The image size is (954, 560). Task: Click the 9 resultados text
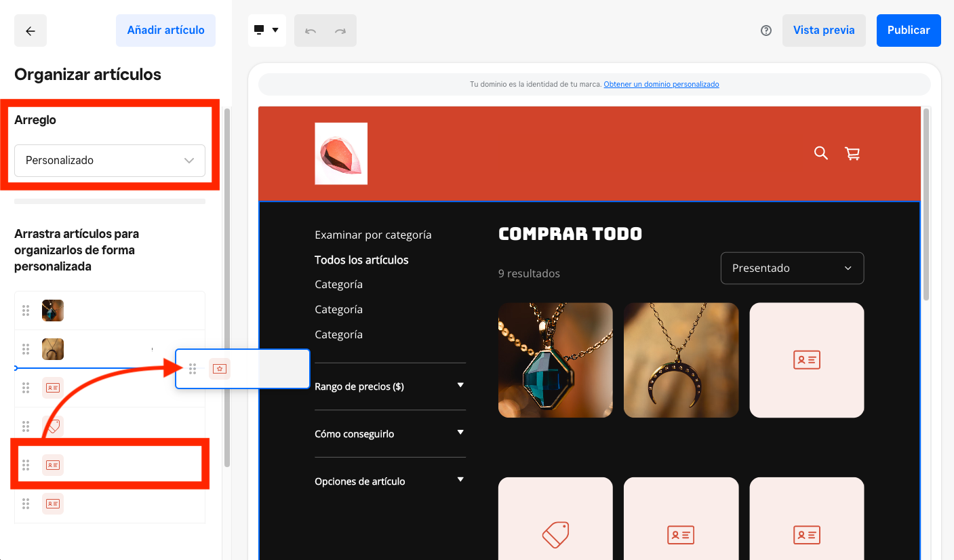pos(529,274)
